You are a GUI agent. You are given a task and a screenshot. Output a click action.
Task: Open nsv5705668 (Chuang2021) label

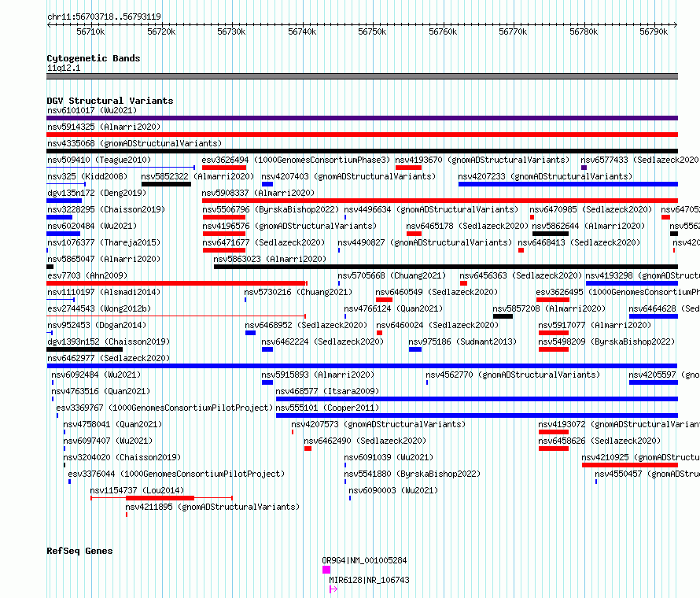(x=392, y=275)
